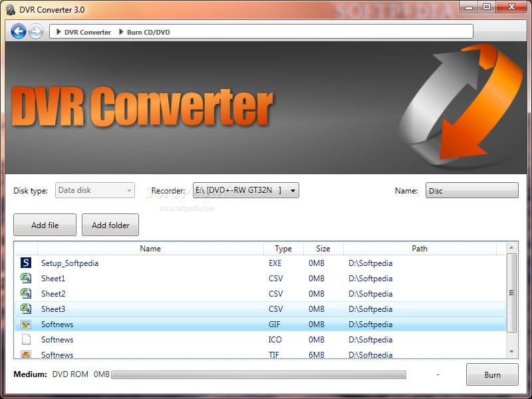Sort list by Name column header
This screenshot has width=532, height=399.
click(150, 249)
